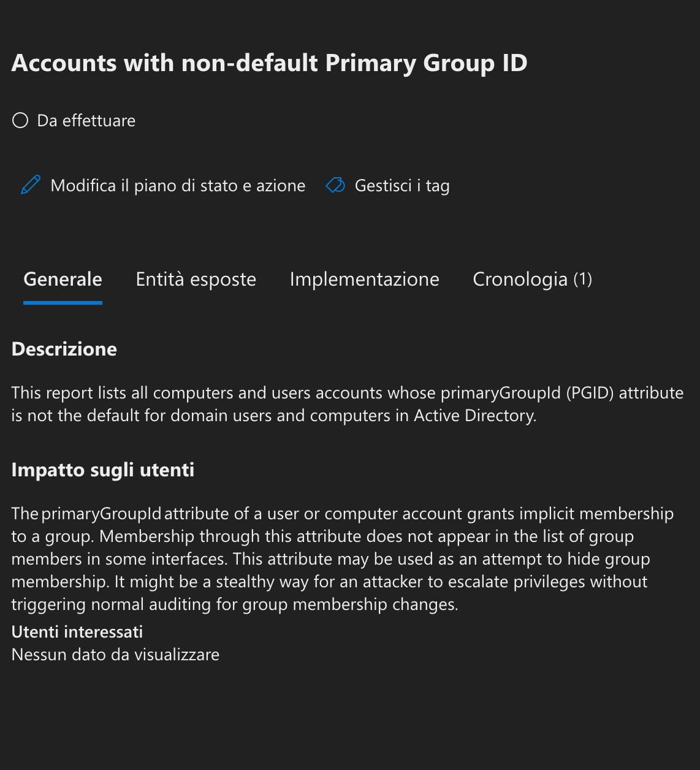Click the tag icon next to Gestisci i tag

pyautogui.click(x=335, y=185)
